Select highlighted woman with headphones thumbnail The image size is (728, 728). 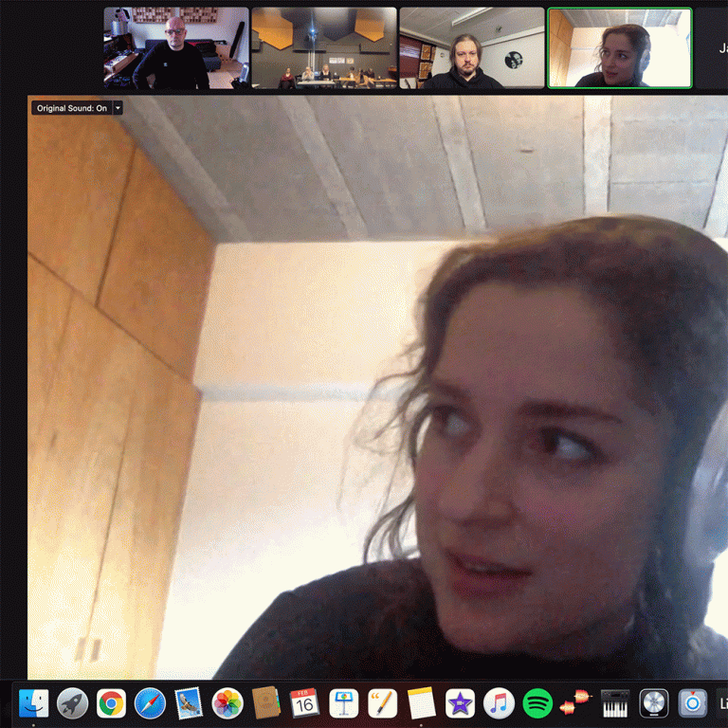coord(620,47)
